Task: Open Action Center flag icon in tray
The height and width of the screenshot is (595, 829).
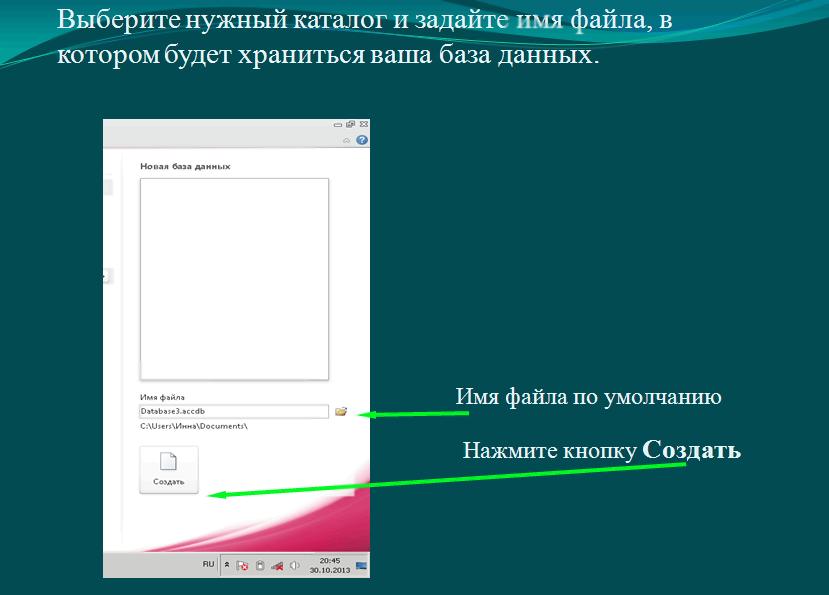Action: [242, 565]
